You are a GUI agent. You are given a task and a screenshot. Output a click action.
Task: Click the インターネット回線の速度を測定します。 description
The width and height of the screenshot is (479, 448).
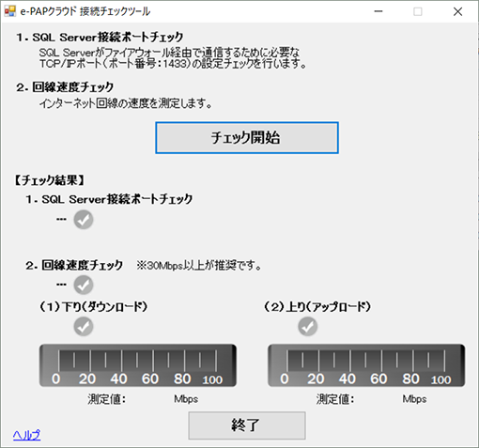[126, 103]
